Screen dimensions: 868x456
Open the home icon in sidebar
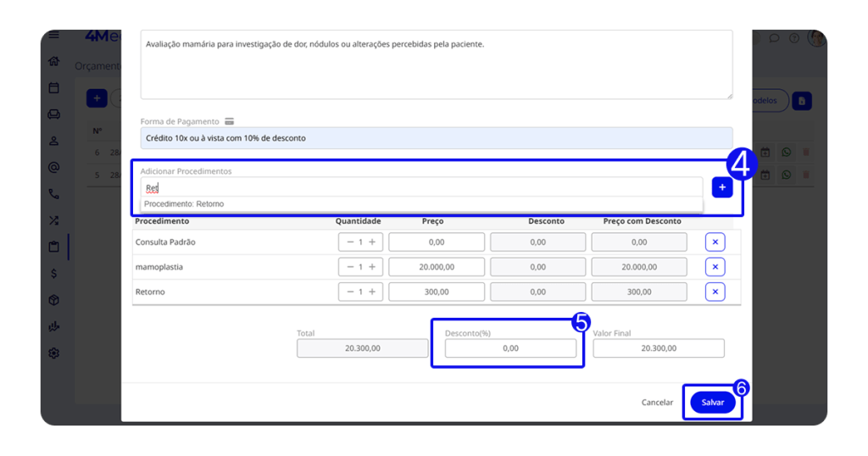[54, 61]
